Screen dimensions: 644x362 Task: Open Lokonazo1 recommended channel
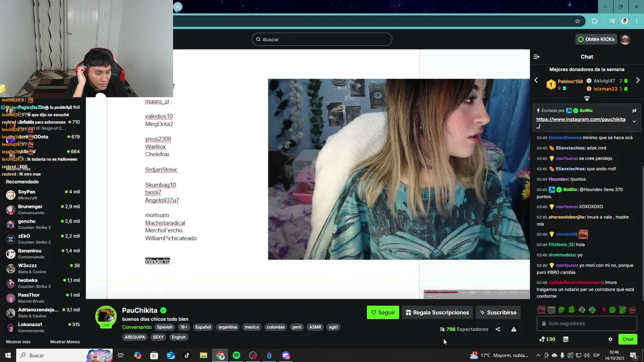43,327
